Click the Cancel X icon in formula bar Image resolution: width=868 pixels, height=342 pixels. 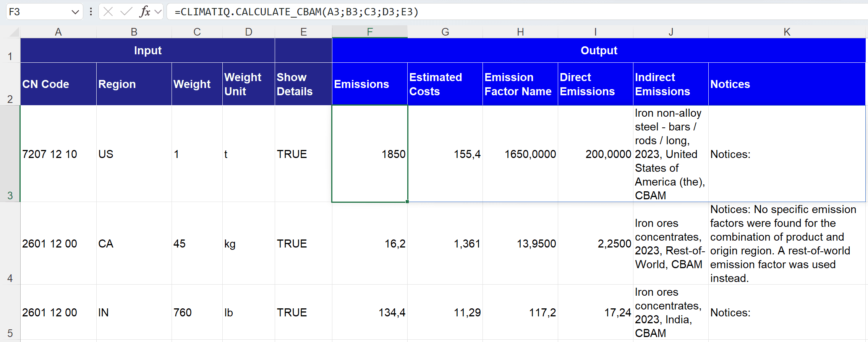click(108, 12)
